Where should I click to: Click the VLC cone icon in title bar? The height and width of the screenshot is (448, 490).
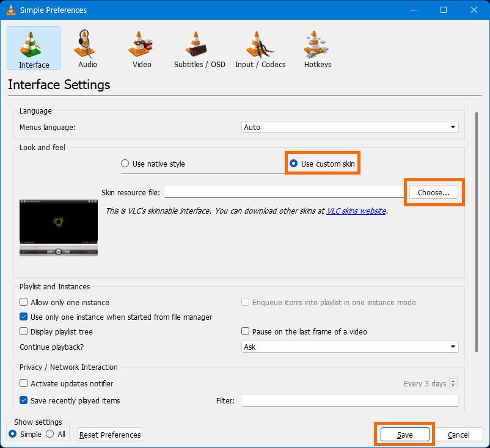[x=11, y=10]
